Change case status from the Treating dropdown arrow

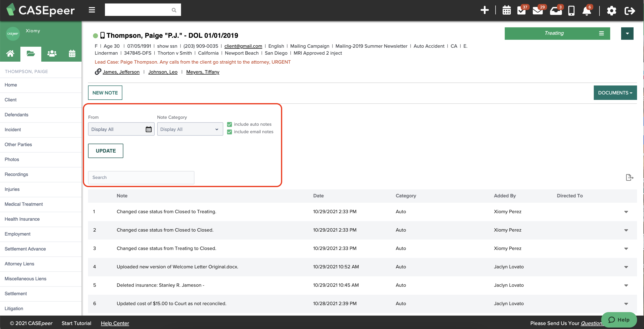coord(627,33)
